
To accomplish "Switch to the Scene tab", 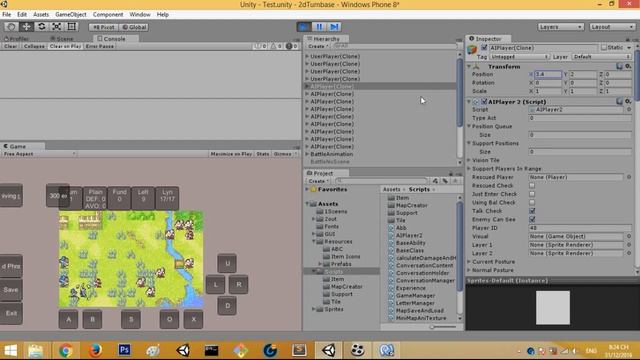I will click(x=62, y=39).
